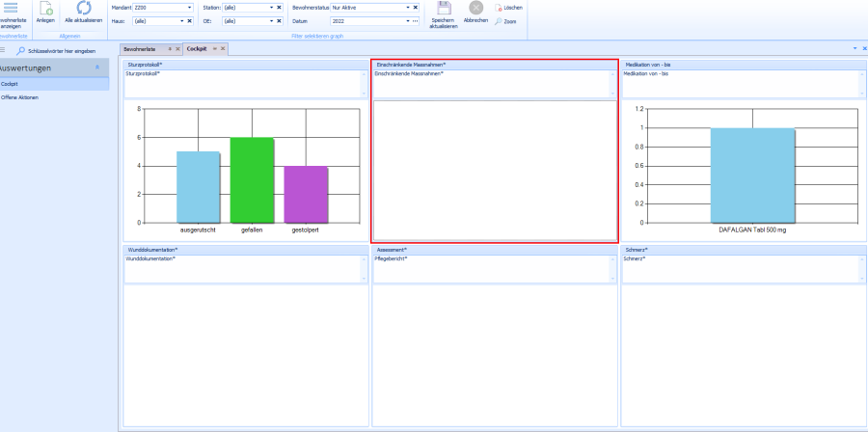This screenshot has width=868, height=432.
Task: Click the Bewohnerliste anzeigen list icon
Action: (x=10, y=8)
